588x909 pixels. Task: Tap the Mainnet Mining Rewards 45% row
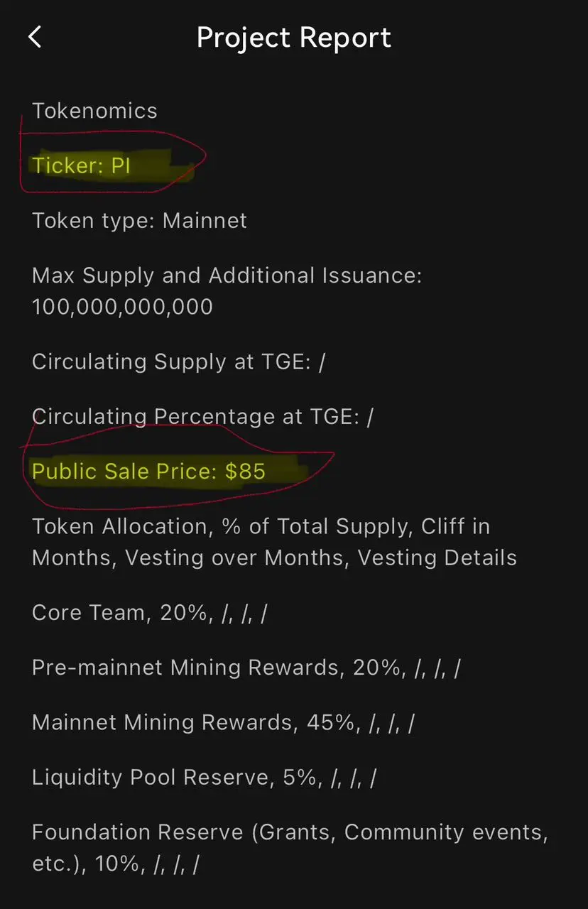coord(223,722)
